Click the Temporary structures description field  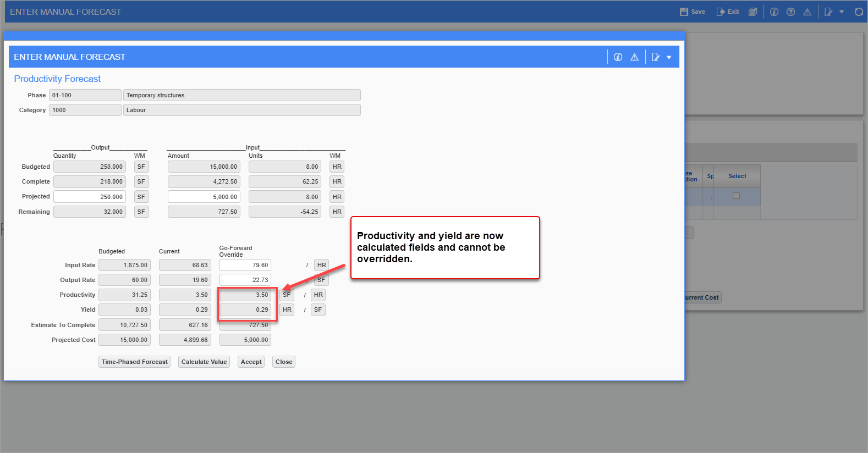coord(242,95)
